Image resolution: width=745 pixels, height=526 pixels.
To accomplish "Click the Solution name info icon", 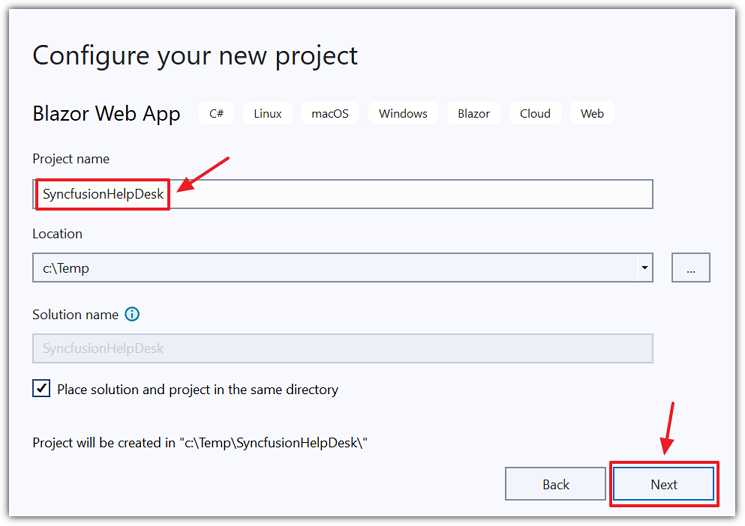I will coord(132,314).
